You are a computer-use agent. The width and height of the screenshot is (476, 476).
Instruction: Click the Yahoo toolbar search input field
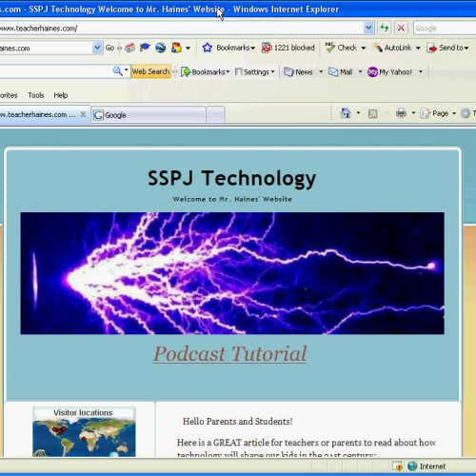(55, 71)
